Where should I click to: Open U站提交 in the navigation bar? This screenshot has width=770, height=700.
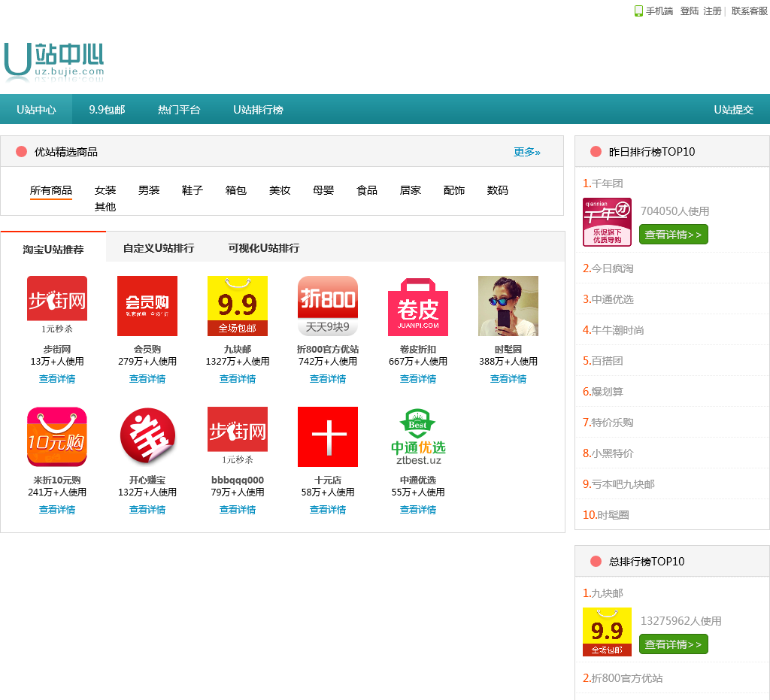click(x=733, y=110)
